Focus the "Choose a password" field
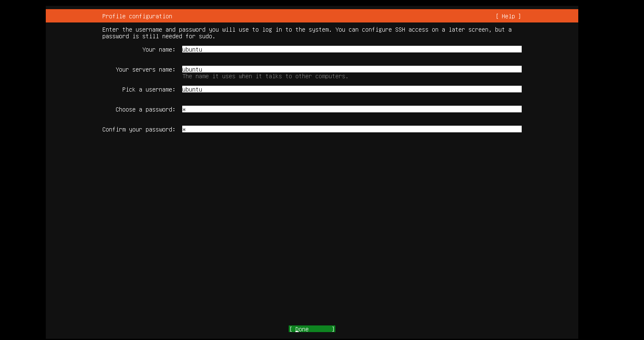The height and width of the screenshot is (340, 644). 352,109
